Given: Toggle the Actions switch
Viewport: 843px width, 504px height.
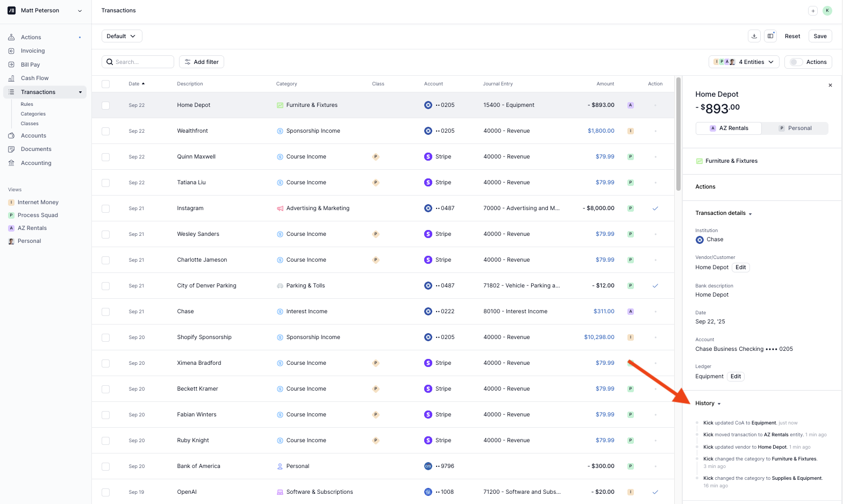Looking at the screenshot, I should point(796,62).
